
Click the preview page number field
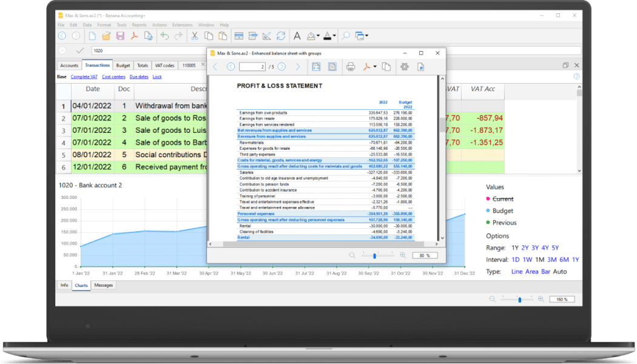click(252, 67)
